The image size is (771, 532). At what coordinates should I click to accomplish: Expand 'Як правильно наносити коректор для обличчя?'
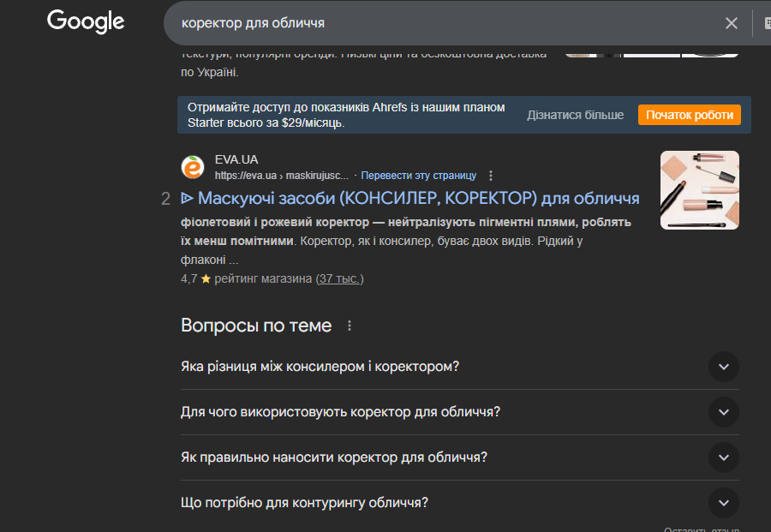[x=460, y=457]
